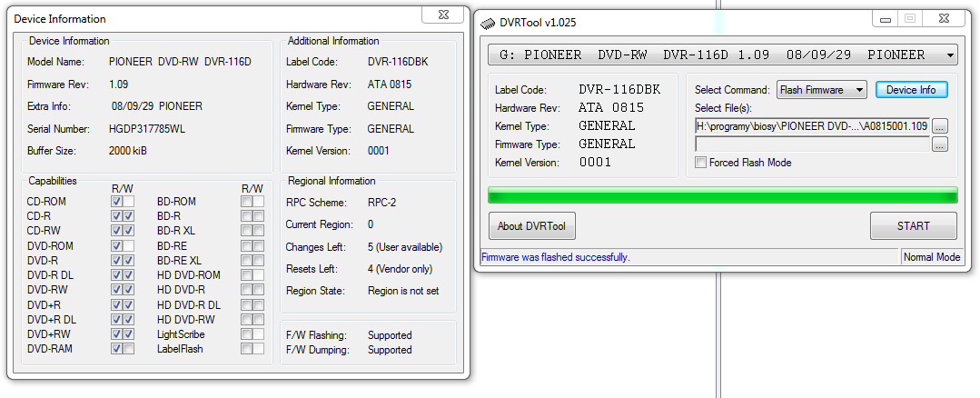The image size is (980, 398).
Task: Click the empty second file path field
Action: 813,144
